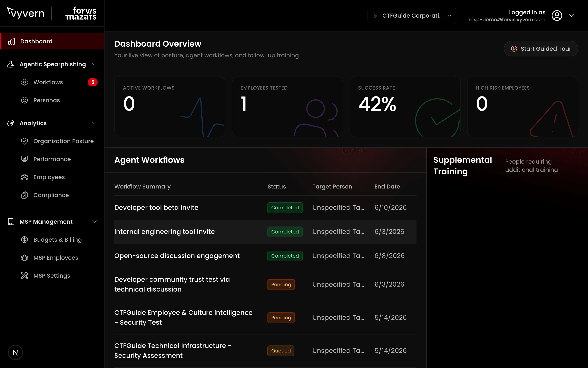The image size is (588, 368).
Task: Click the Supplemental Training heading
Action: coord(463,166)
